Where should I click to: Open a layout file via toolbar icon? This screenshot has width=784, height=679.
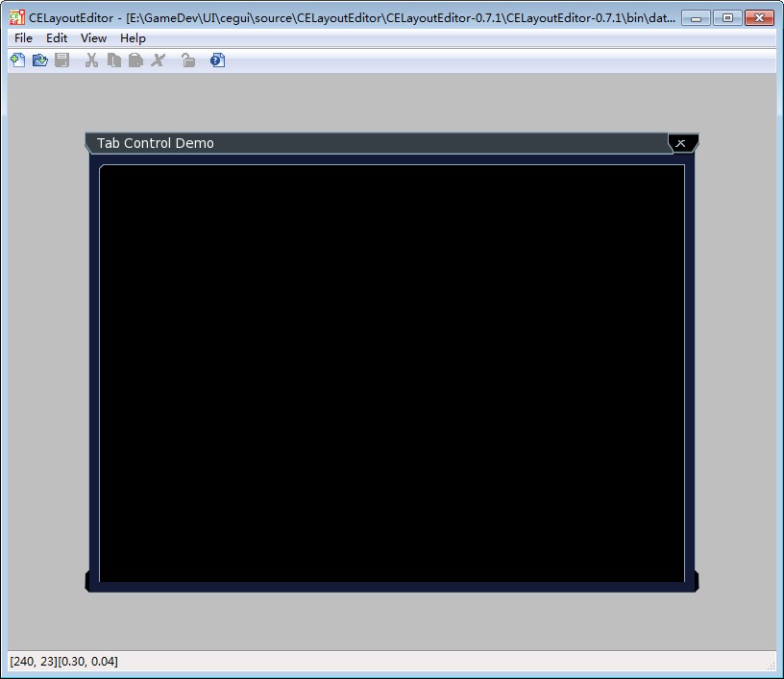[40, 61]
